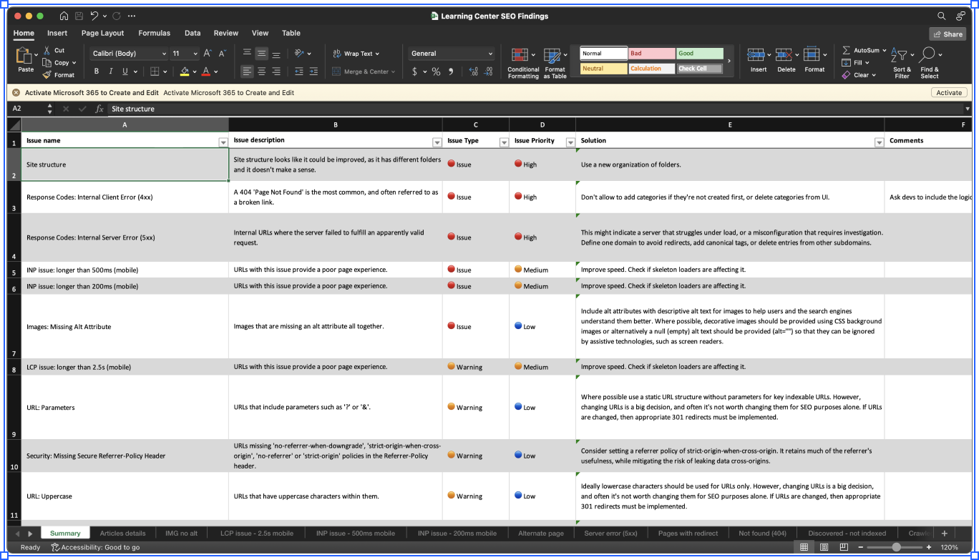Click the Format Painter brush icon

[47, 74]
